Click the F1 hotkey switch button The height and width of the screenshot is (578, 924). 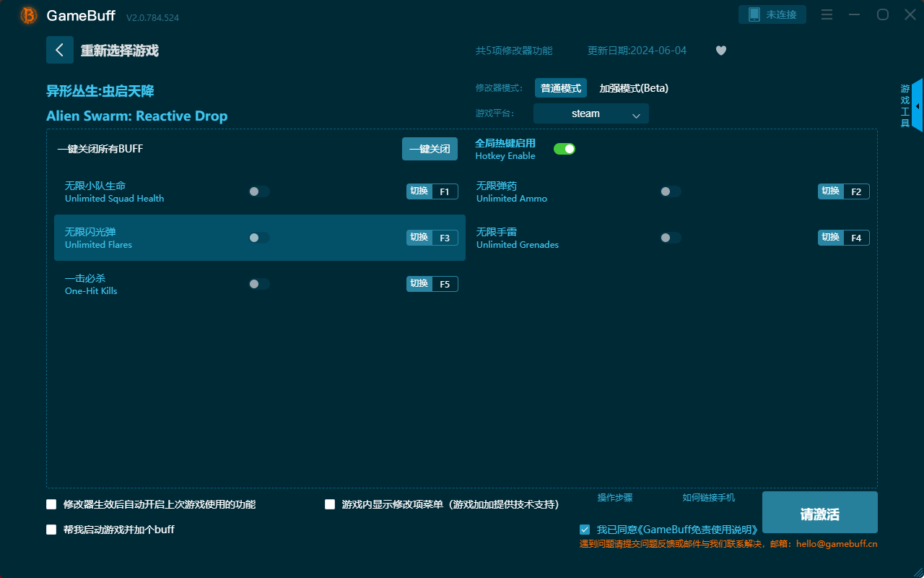click(x=432, y=191)
